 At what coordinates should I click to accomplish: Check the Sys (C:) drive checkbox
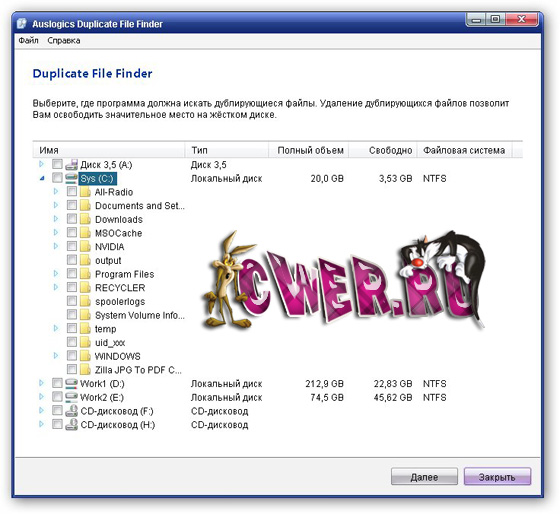click(57, 178)
